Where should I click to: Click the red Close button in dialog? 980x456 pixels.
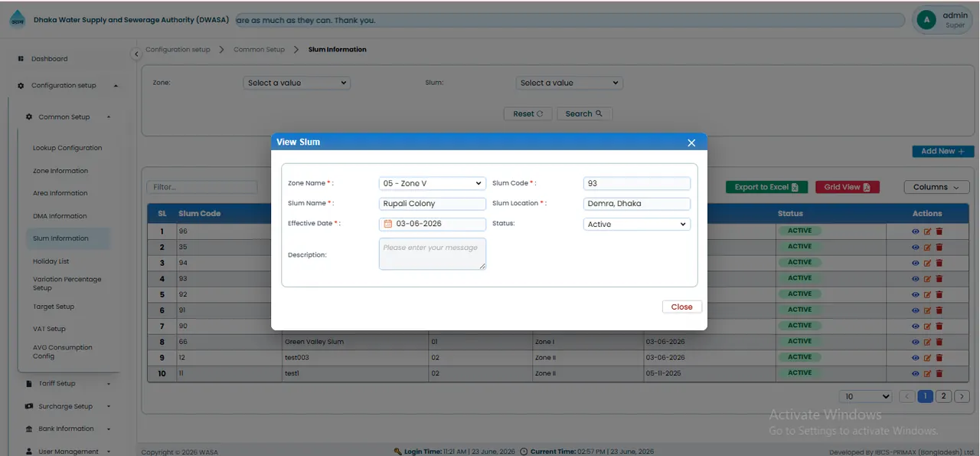click(681, 307)
